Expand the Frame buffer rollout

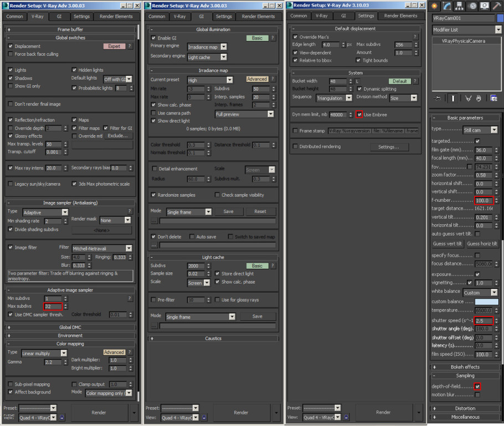[70, 29]
